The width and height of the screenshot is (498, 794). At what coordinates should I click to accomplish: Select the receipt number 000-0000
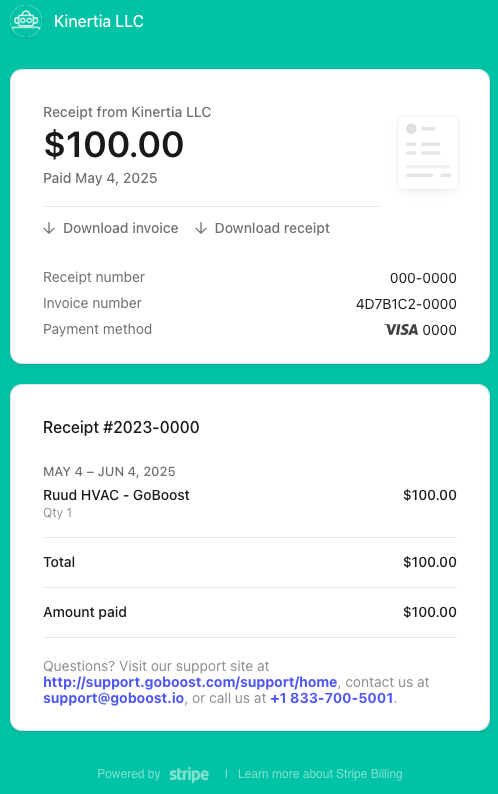click(x=424, y=278)
